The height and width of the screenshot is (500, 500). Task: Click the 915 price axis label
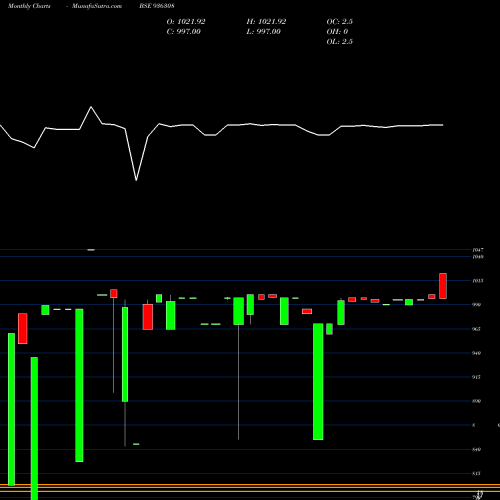click(476, 377)
